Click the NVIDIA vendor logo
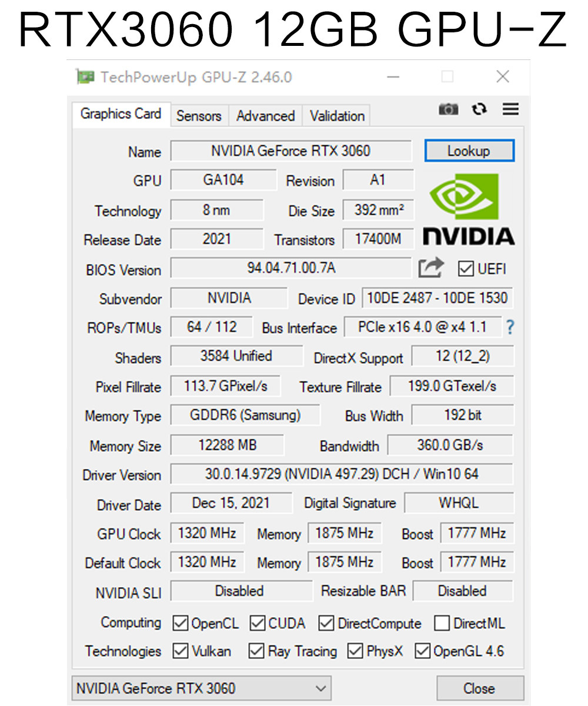The height and width of the screenshot is (706, 588). (x=469, y=209)
